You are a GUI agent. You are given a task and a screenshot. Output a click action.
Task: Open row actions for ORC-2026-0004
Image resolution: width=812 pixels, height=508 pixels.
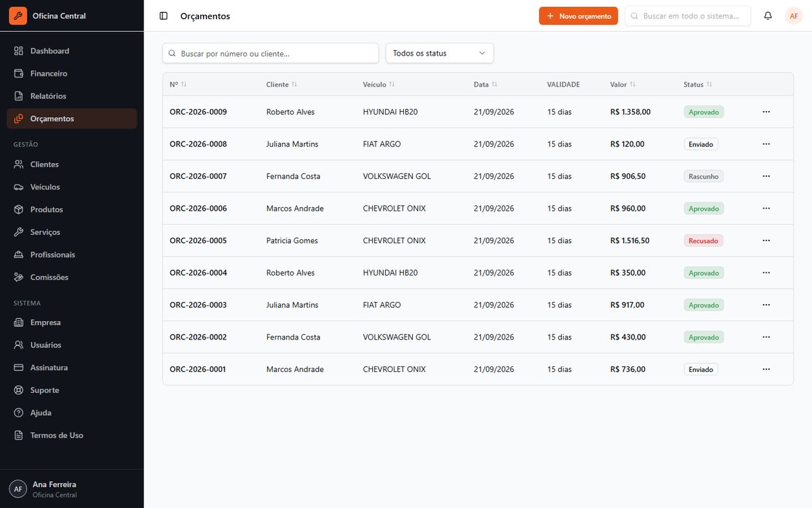click(x=766, y=273)
